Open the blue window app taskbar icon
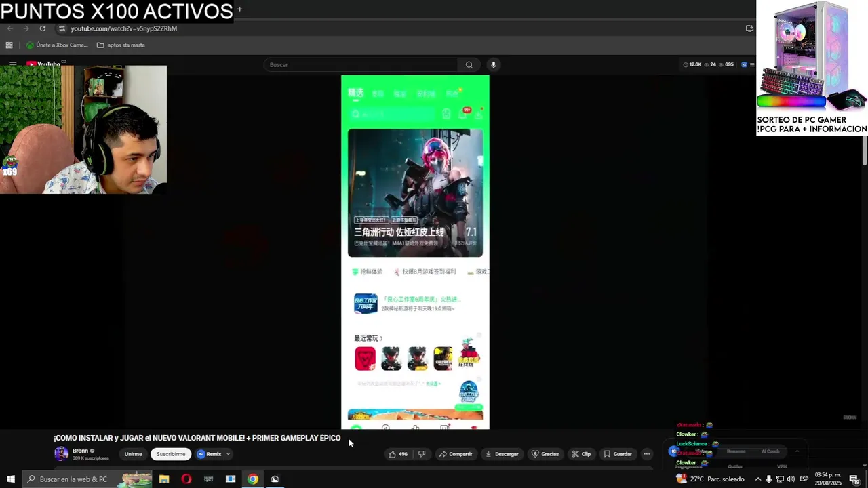This screenshot has height=488, width=868. pos(231,479)
